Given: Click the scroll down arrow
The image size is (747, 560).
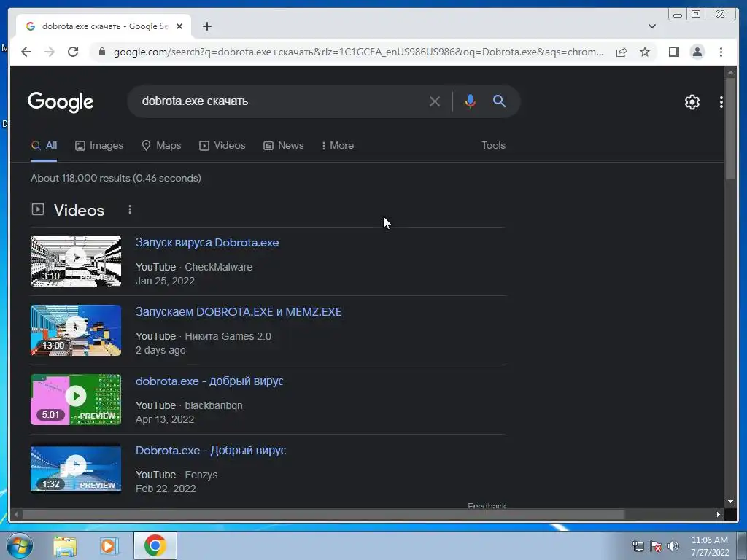Looking at the screenshot, I should pyautogui.click(x=729, y=502).
